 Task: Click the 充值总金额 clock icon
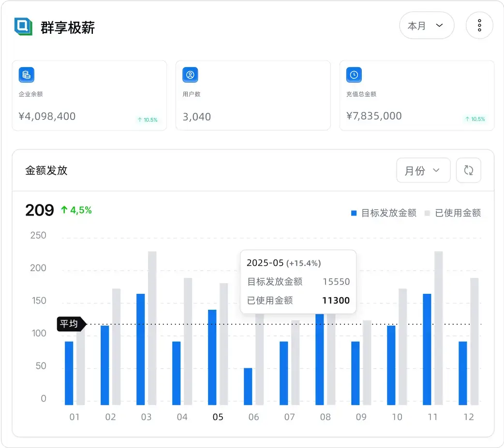tap(354, 75)
